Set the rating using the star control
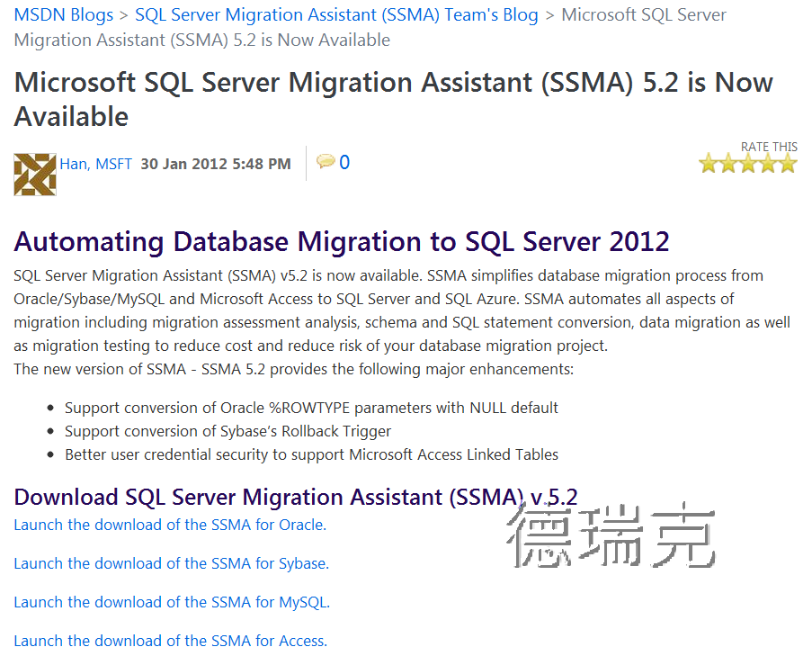Screen dimensions: 812x656 pos(747,163)
